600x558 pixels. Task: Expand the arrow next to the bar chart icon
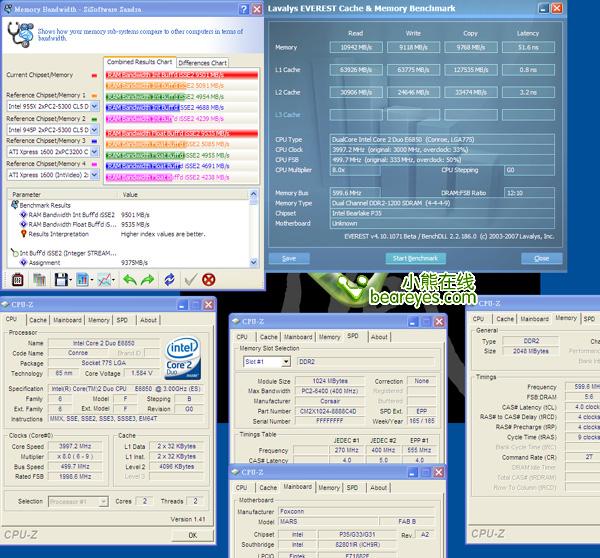[x=92, y=281]
